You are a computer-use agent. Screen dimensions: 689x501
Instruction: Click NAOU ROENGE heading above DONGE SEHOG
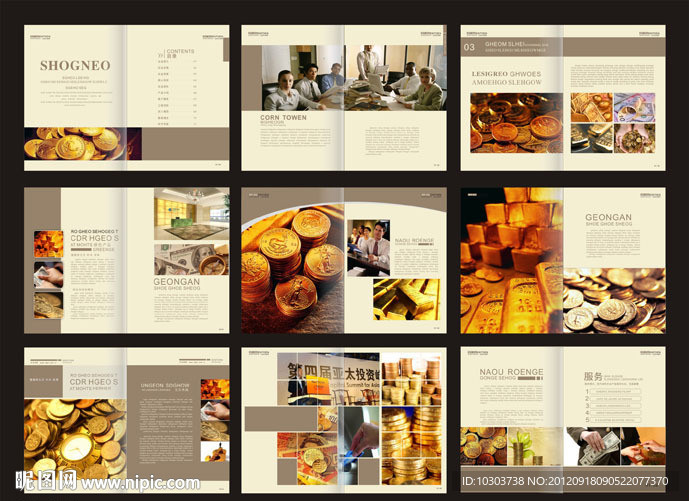tap(511, 372)
